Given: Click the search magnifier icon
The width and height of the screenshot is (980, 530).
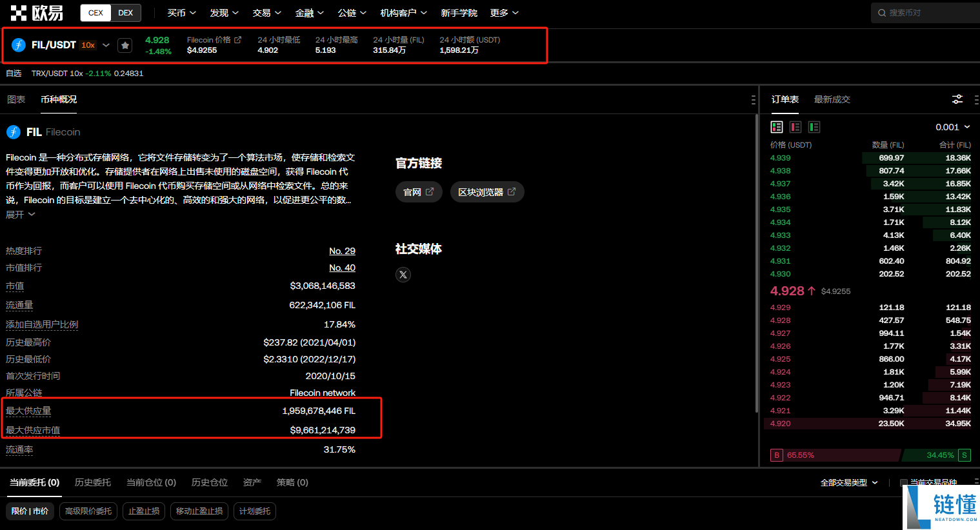Looking at the screenshot, I should [x=882, y=13].
